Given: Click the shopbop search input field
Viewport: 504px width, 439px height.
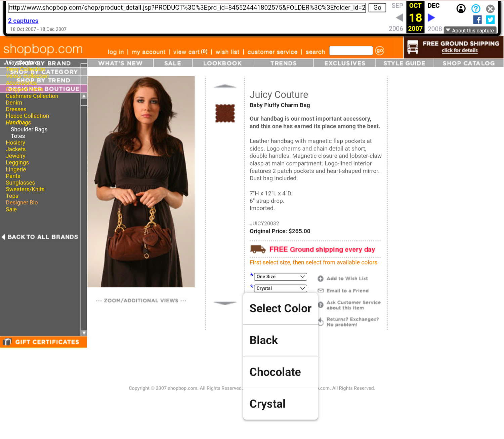Looking at the screenshot, I should point(351,51).
